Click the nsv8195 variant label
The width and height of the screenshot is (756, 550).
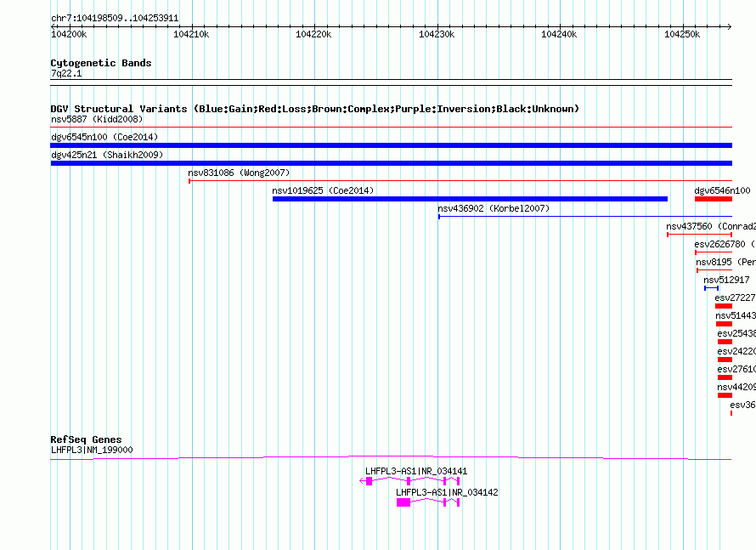[714, 263]
